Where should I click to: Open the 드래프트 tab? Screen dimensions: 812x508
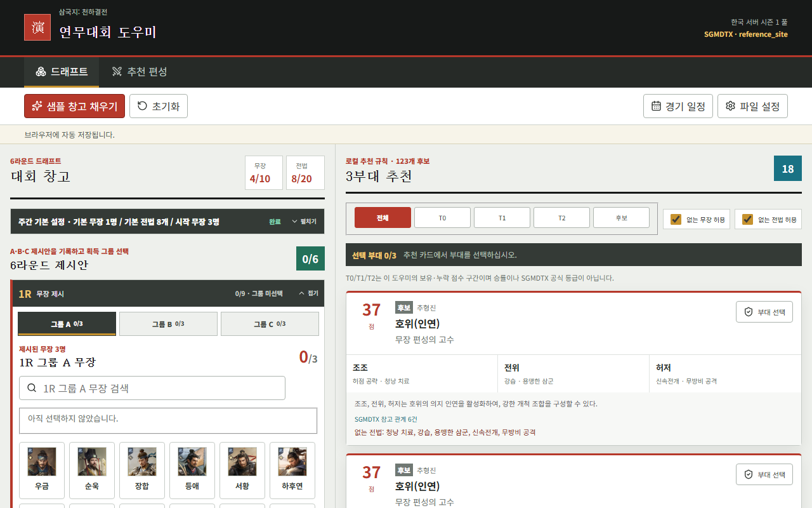[62, 72]
